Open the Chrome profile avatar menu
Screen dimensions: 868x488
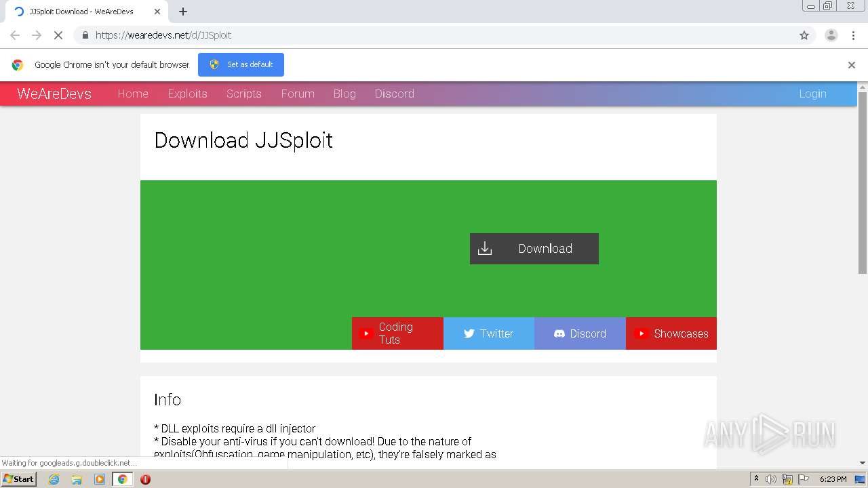click(x=831, y=35)
